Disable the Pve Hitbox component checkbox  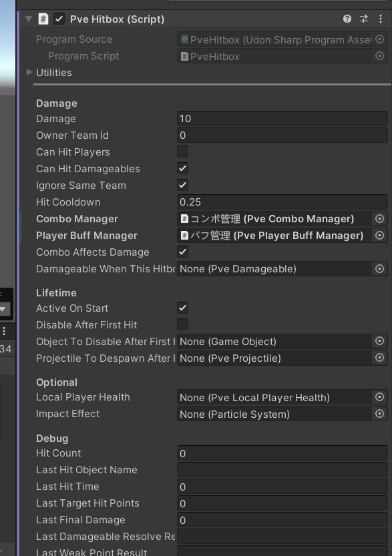click(x=59, y=19)
